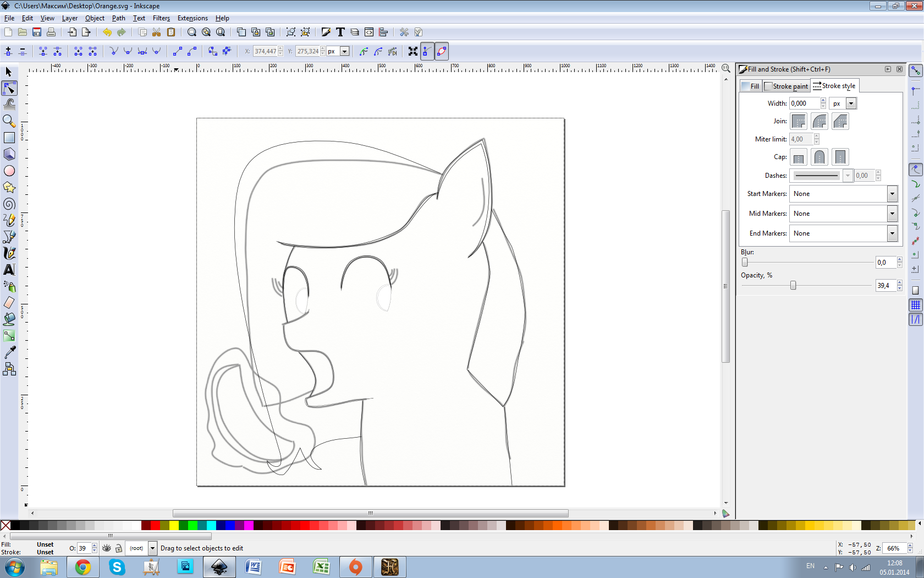Click the Save document icon

coord(37,32)
